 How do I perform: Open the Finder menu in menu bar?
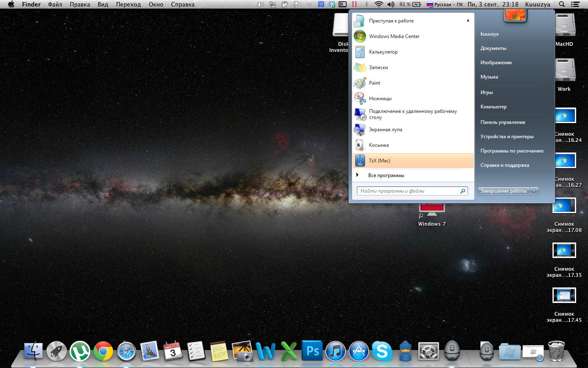pos(31,4)
